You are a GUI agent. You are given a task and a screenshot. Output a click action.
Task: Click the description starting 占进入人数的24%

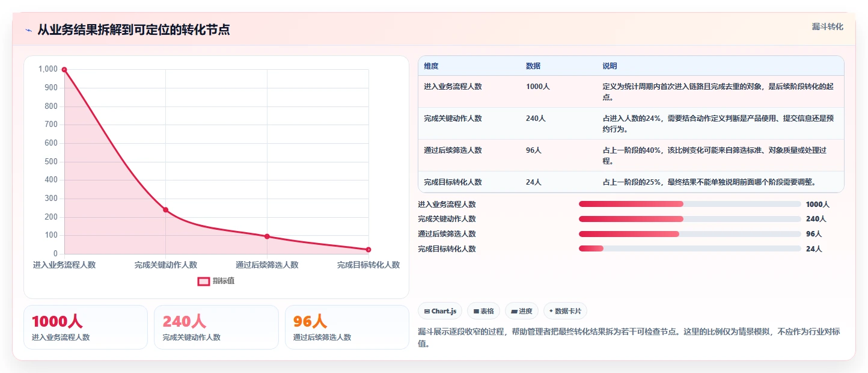pyautogui.click(x=718, y=123)
